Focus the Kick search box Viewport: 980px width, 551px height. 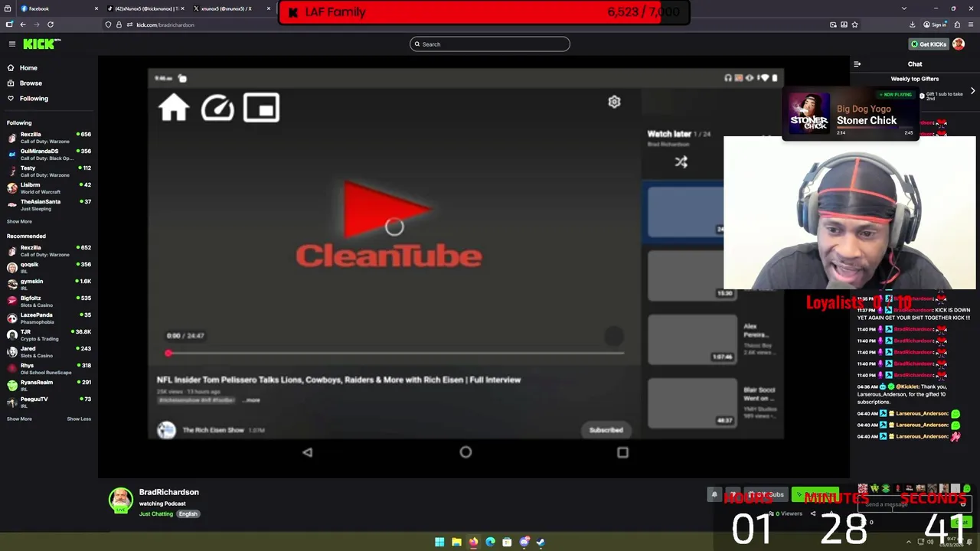click(490, 44)
